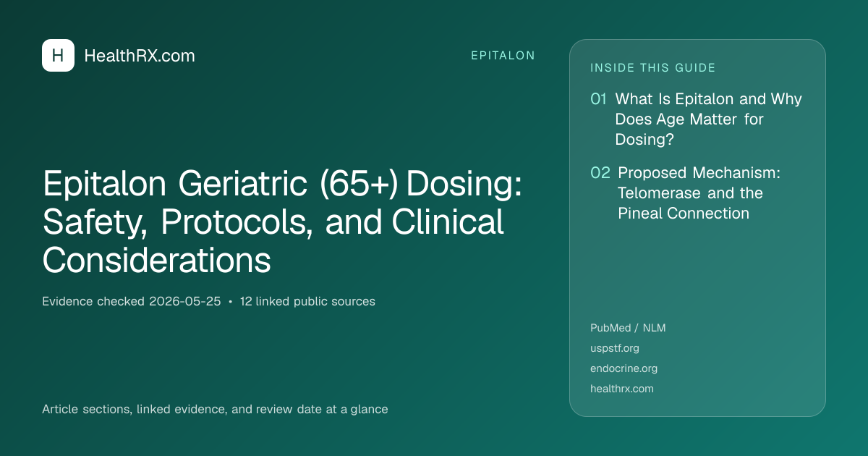Viewport: 868px width, 456px height.
Task: Click the '01' section number
Action: (598, 99)
